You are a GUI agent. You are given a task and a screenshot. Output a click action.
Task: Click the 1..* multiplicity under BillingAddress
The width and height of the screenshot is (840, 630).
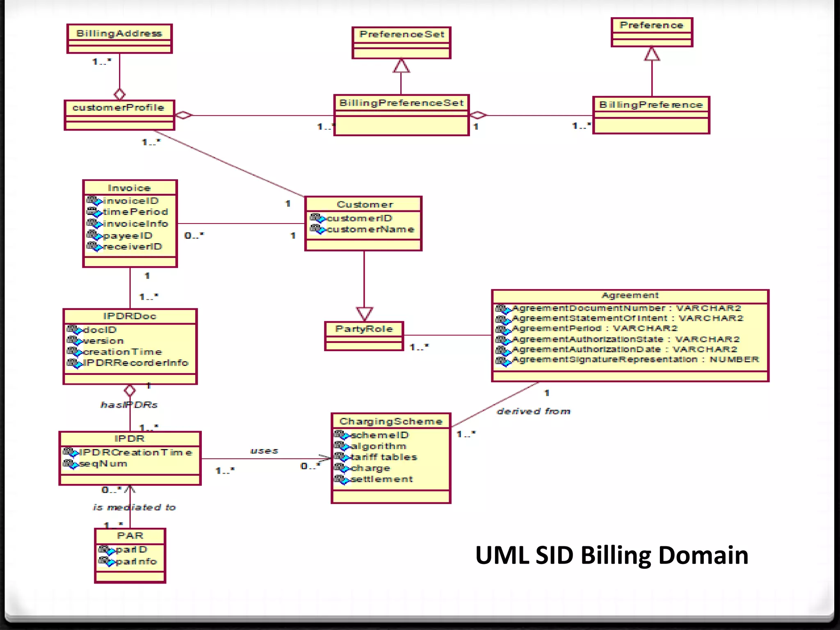[102, 62]
